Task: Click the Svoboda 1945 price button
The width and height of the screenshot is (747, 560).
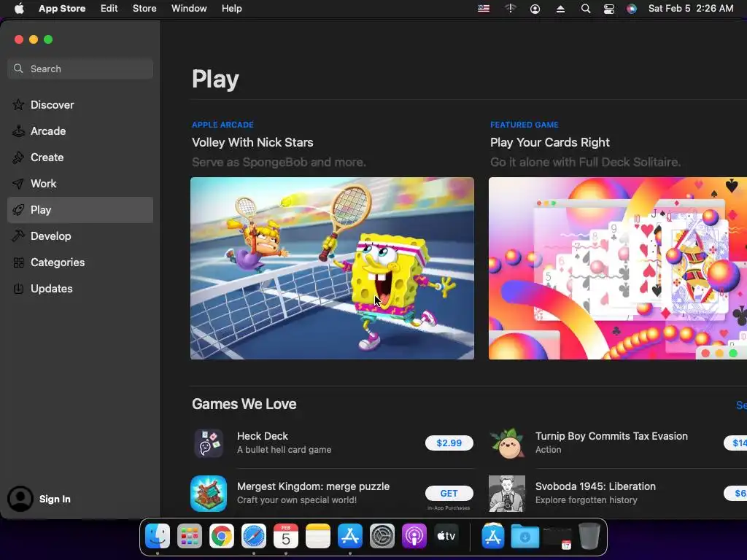Action: pos(735,494)
